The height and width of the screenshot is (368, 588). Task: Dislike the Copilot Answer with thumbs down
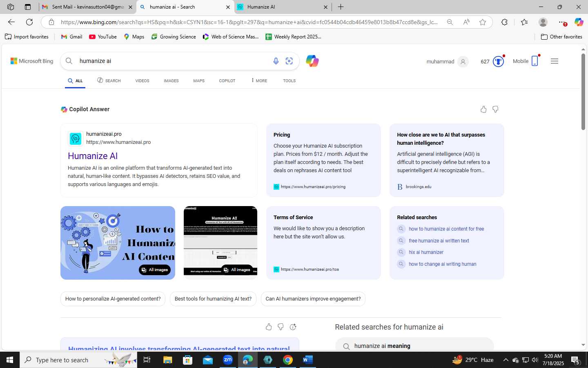pos(495,109)
